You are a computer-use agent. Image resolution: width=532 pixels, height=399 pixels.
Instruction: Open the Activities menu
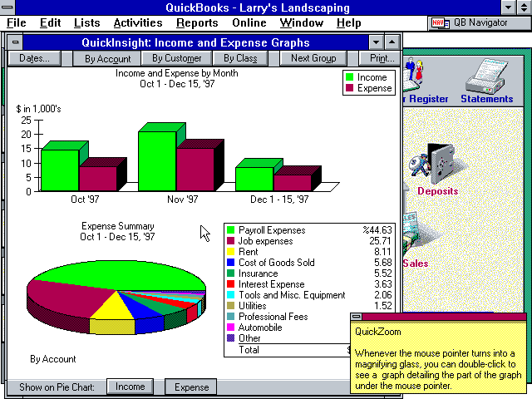tap(138, 23)
